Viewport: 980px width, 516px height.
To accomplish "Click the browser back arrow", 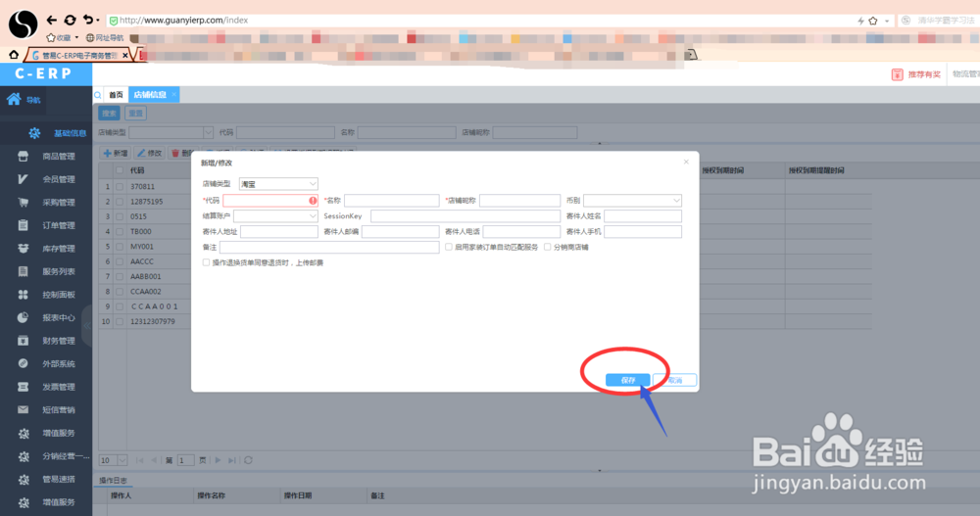I will 52,20.
